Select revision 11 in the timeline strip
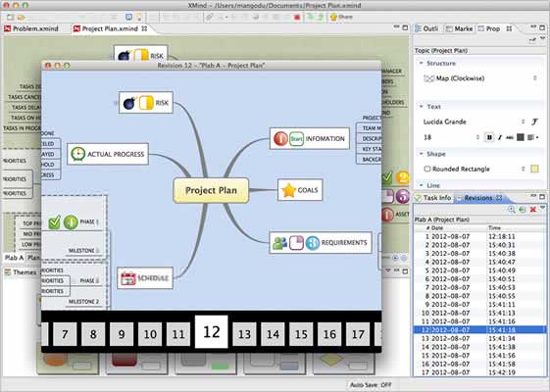The height and width of the screenshot is (392, 550). point(178,334)
